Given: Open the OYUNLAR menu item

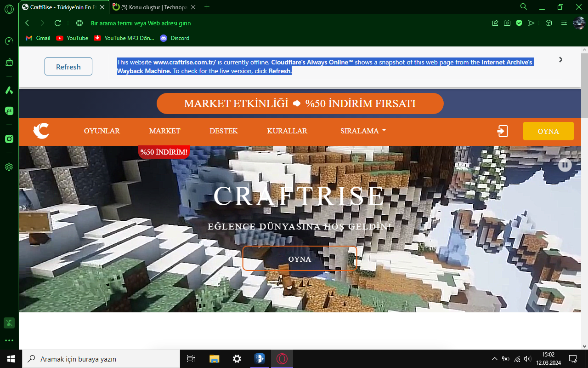Looking at the screenshot, I should (x=102, y=131).
